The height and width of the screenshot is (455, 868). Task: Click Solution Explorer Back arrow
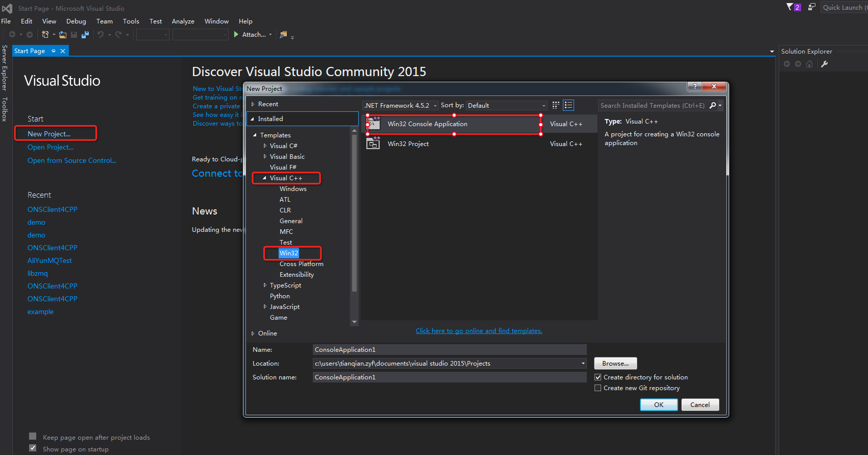pos(787,64)
